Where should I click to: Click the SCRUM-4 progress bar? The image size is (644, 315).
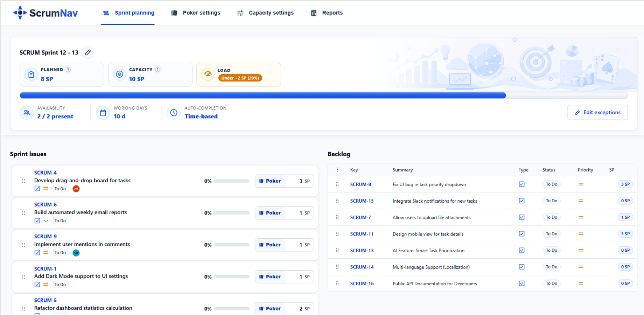[232, 181]
